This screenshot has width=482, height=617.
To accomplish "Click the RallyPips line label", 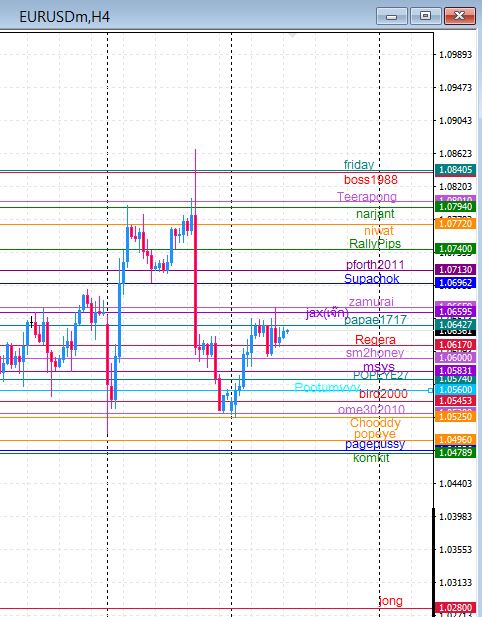I will click(x=375, y=244).
